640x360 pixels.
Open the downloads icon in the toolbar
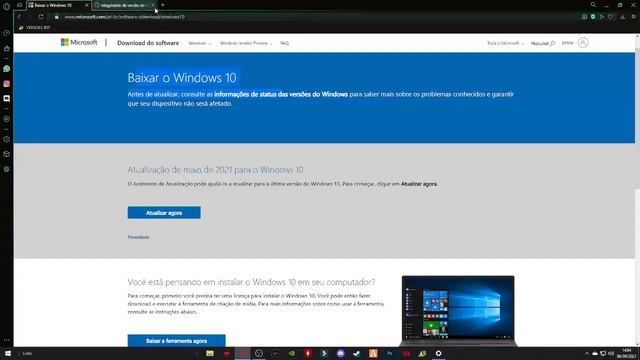pos(622,17)
